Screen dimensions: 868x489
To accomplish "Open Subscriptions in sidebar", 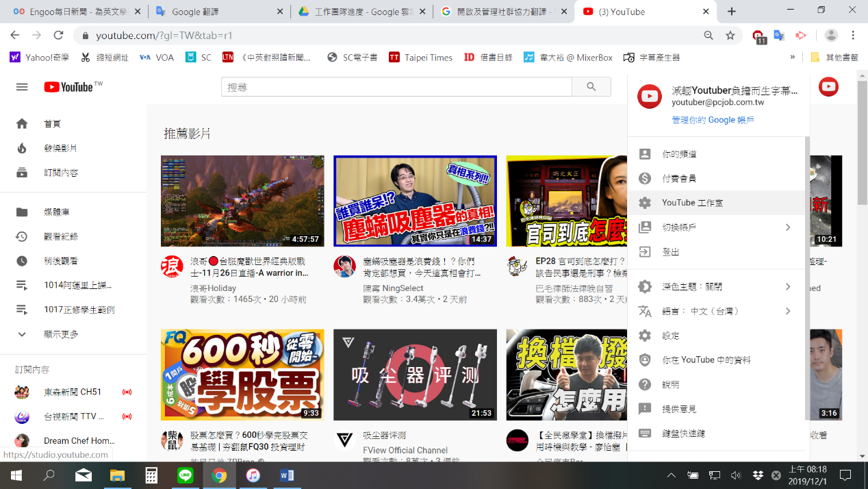I will click(73, 173).
